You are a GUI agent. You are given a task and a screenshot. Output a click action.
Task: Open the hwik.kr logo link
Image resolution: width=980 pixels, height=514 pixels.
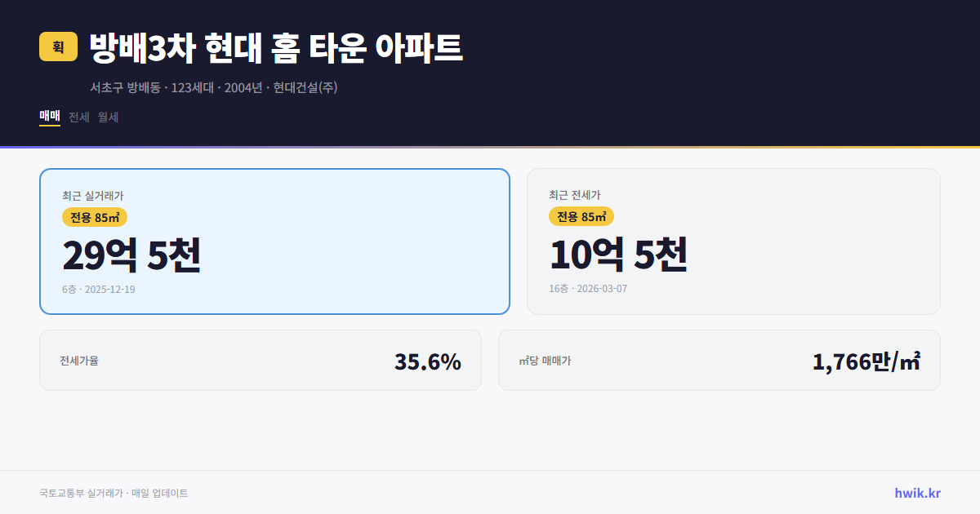pos(916,493)
